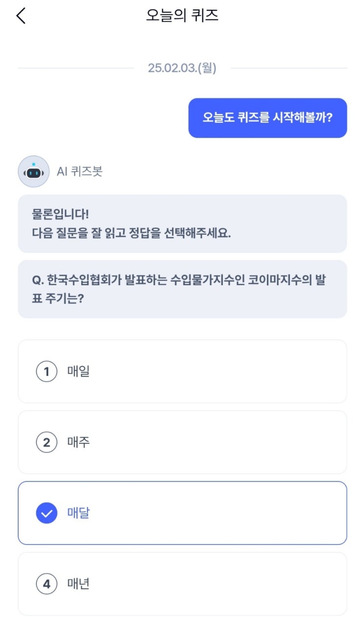The width and height of the screenshot is (364, 617).
Task: Click the 다음 질문을 잘 읽고 instruction line
Action: pos(131,233)
